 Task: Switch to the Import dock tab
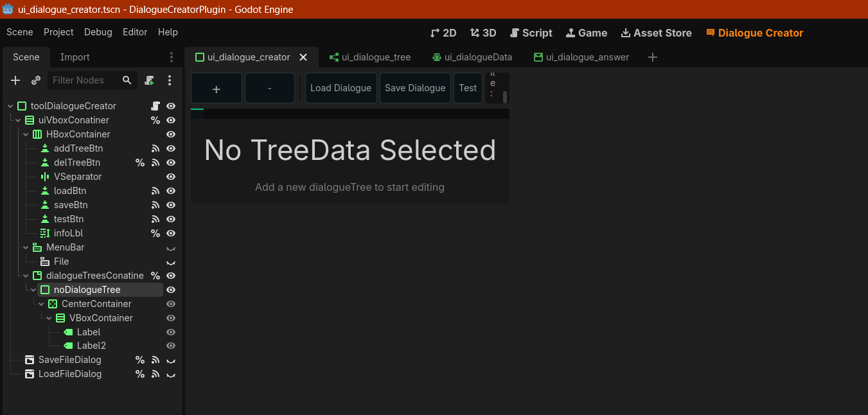coord(75,57)
